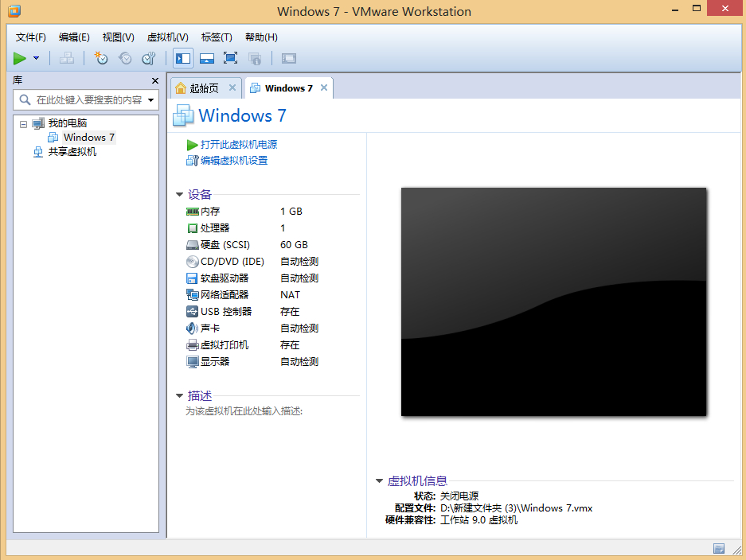Click the 显示器 display icon
This screenshot has height=560, width=746.
(192, 362)
